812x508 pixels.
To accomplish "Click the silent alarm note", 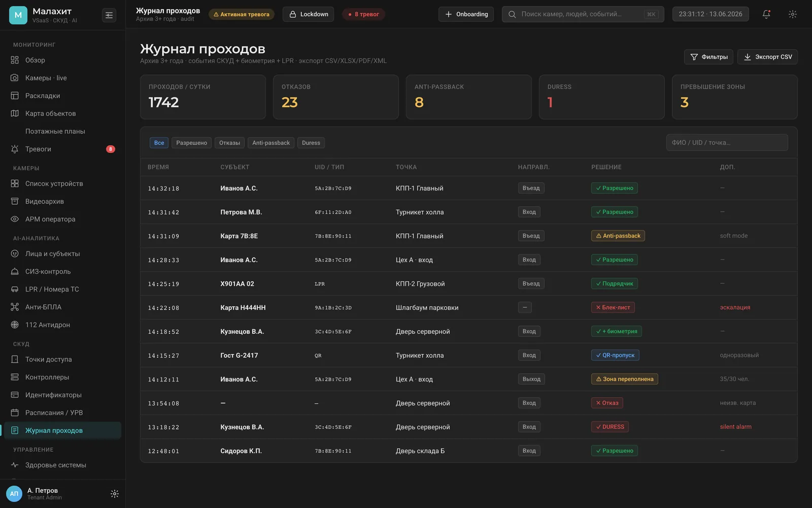I will (x=736, y=427).
